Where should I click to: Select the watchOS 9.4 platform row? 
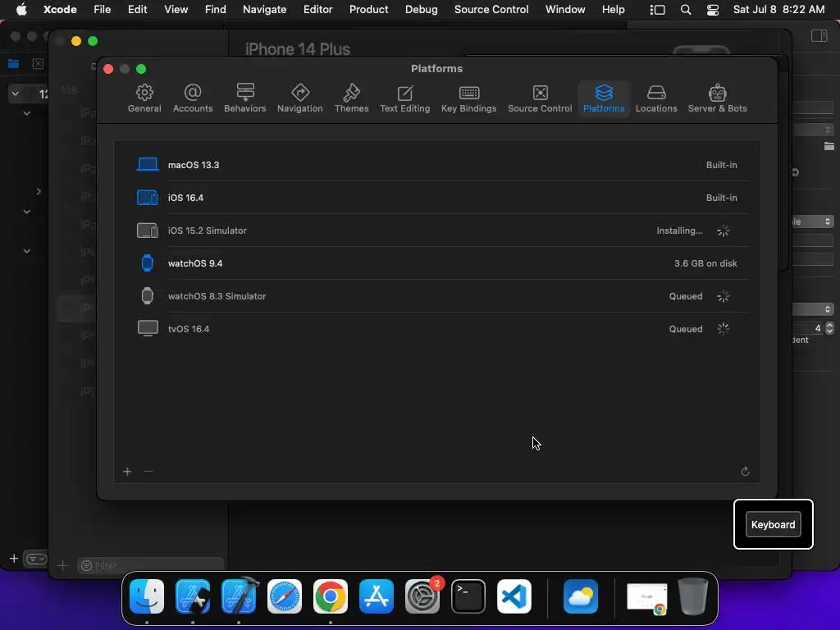coord(436,263)
